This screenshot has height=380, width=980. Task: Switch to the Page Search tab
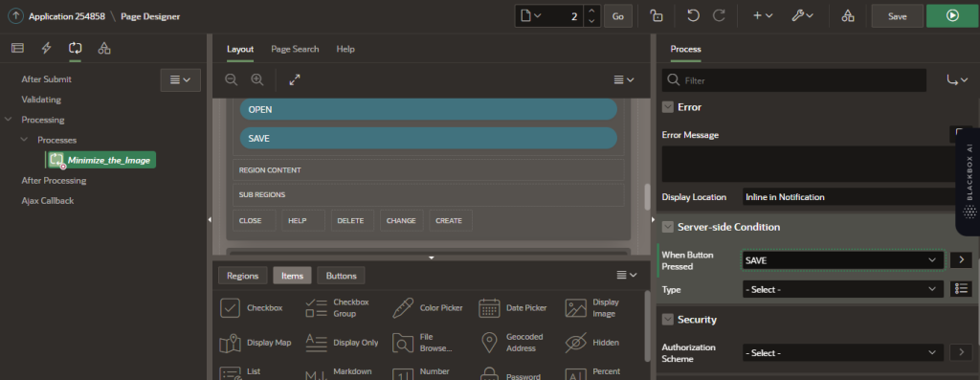click(295, 49)
